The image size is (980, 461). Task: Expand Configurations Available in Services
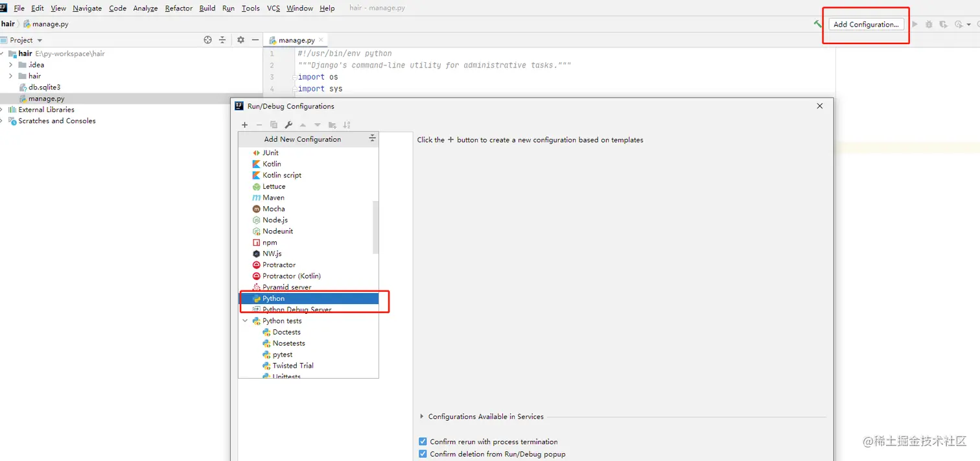click(422, 416)
